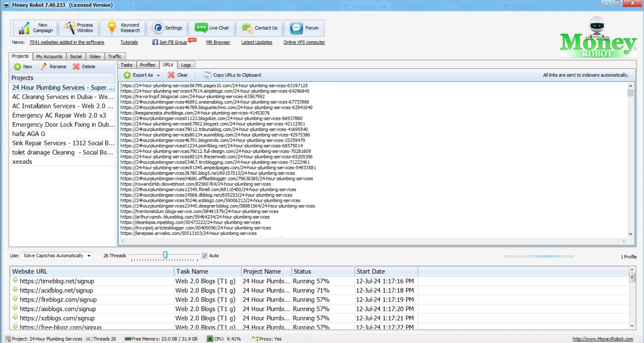
Task: Click the URL list vertical scrollbar down arrow
Action: point(631,234)
